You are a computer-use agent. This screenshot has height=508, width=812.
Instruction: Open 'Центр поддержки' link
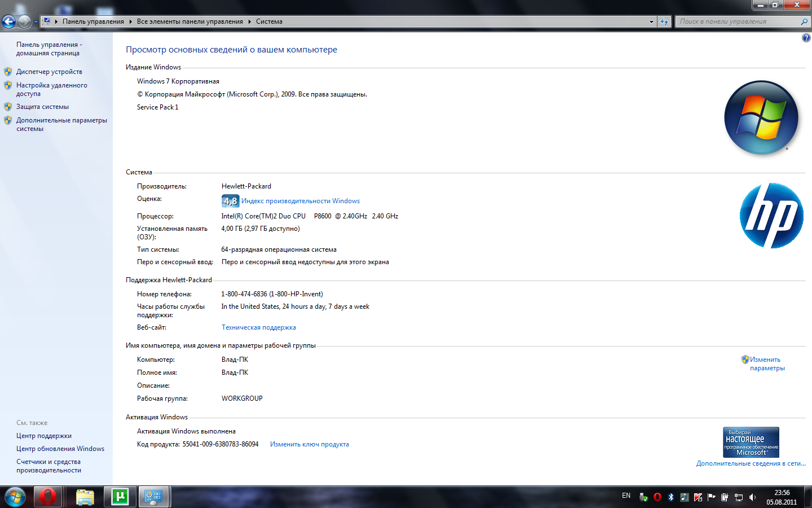tap(44, 436)
